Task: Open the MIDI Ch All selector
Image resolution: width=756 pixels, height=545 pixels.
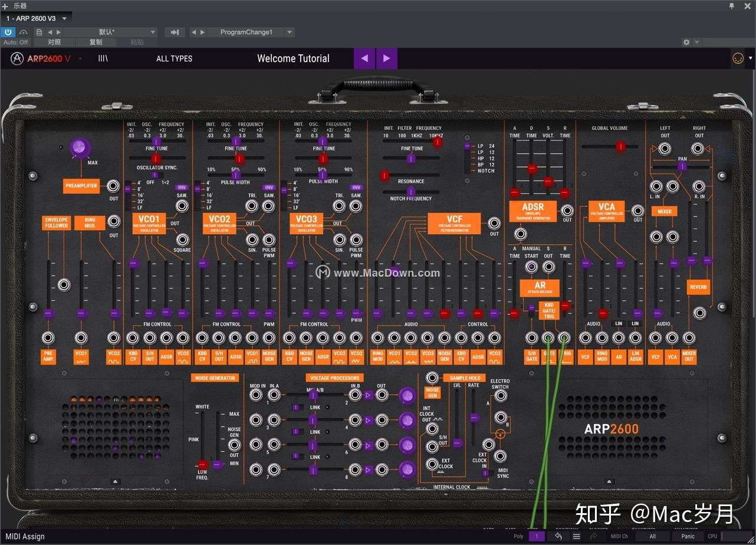Action: point(652,536)
